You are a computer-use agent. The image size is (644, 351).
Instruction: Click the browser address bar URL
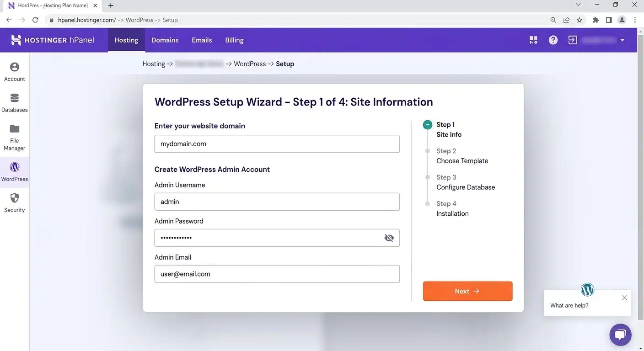tap(118, 20)
